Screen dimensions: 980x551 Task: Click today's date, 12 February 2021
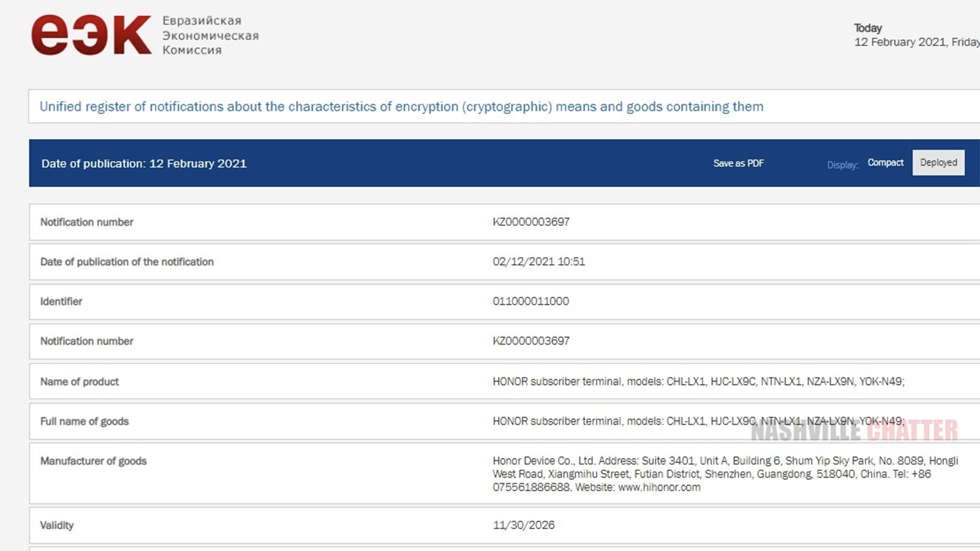(916, 42)
